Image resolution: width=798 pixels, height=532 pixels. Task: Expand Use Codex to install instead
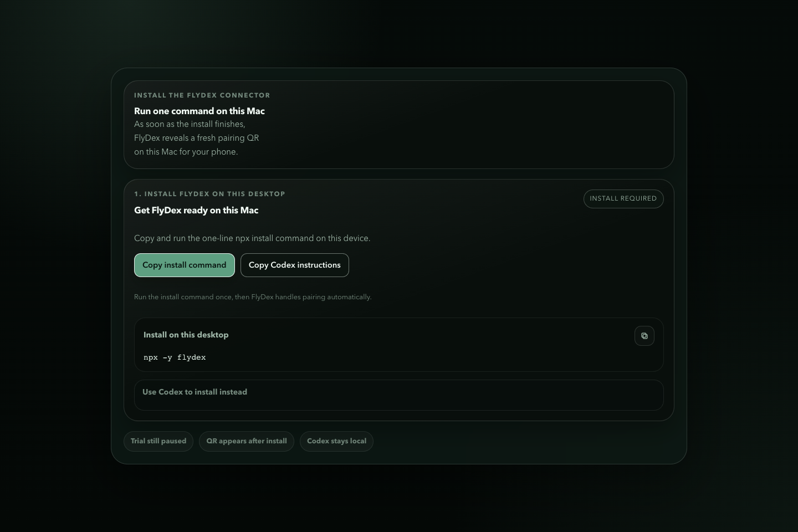pos(399,395)
